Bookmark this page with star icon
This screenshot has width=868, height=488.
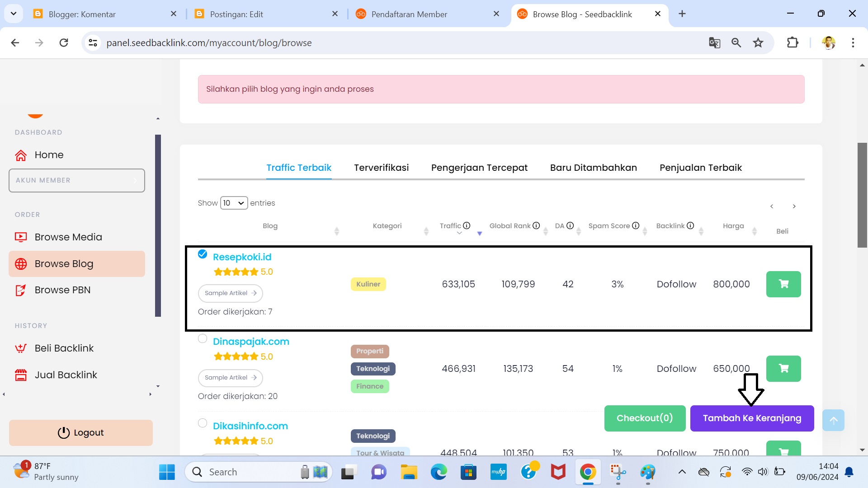[758, 42]
